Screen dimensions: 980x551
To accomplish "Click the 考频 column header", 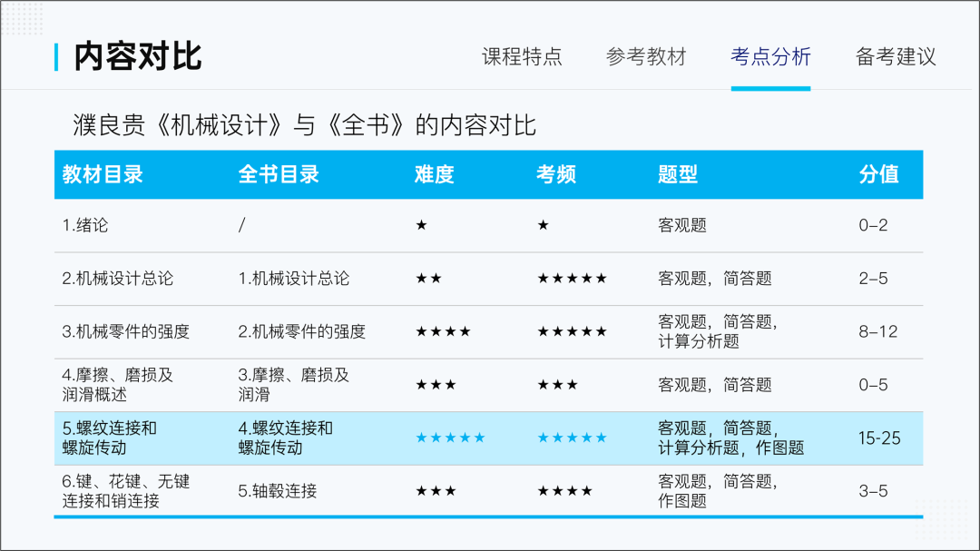I will click(x=556, y=174).
